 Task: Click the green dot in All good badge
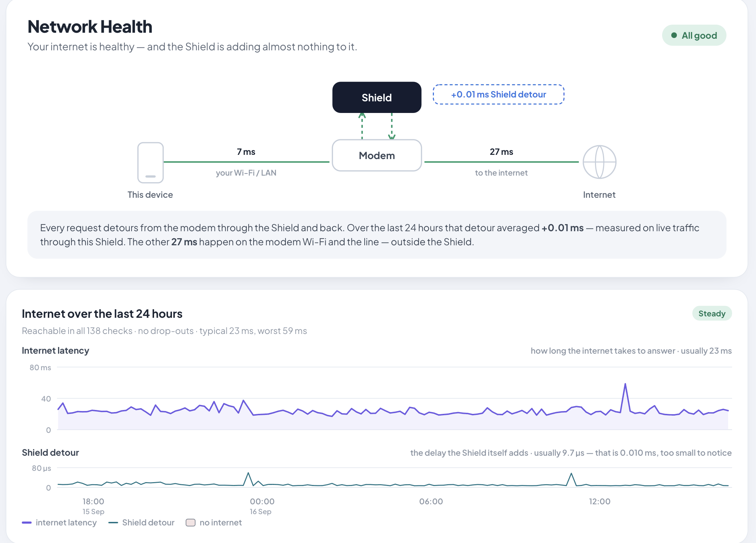674,35
